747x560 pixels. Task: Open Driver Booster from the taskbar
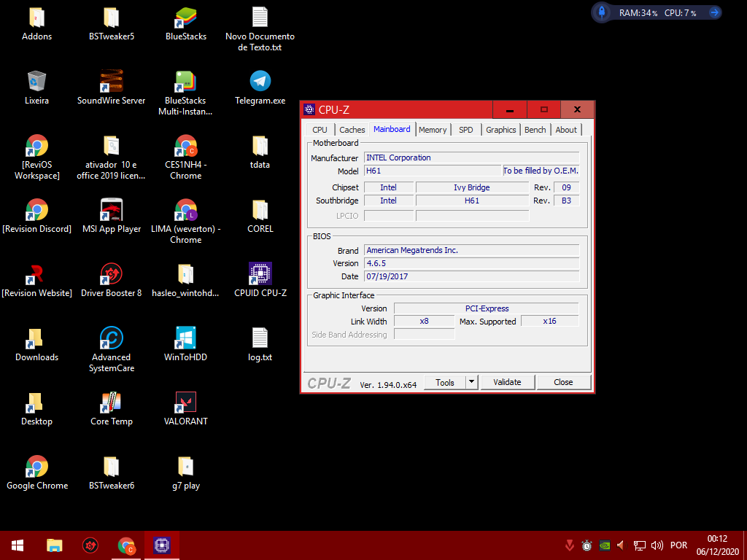(90, 545)
